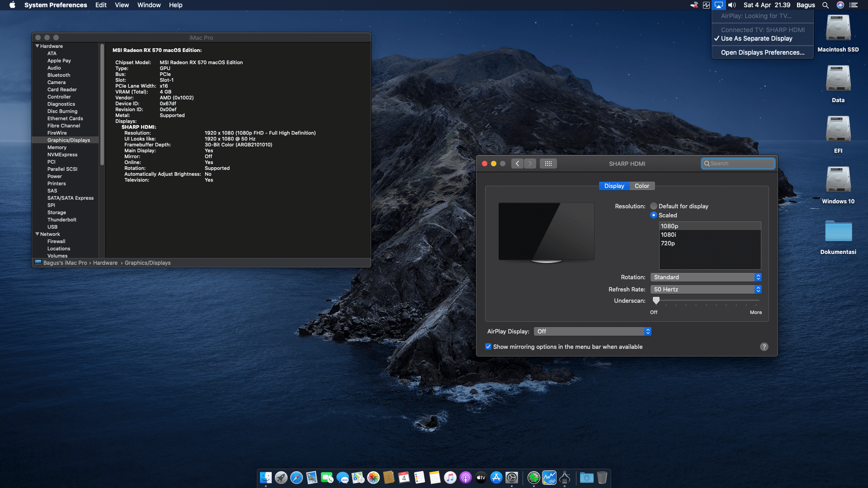Screen dimensions: 868x488
Task: Open Maps from the Dock
Action: [358, 478]
